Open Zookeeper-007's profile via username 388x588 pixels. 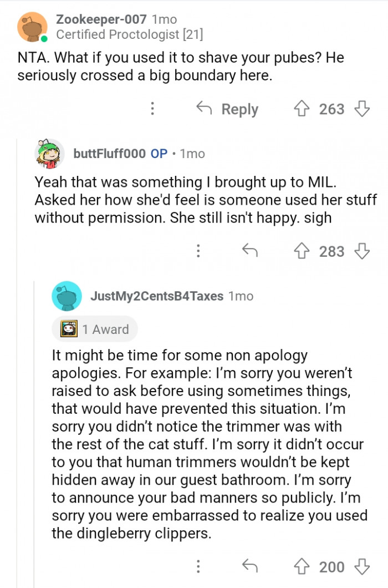[x=101, y=19]
